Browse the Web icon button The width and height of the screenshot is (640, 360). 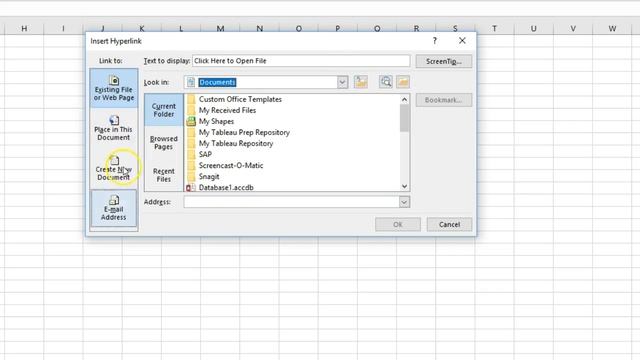[386, 82]
